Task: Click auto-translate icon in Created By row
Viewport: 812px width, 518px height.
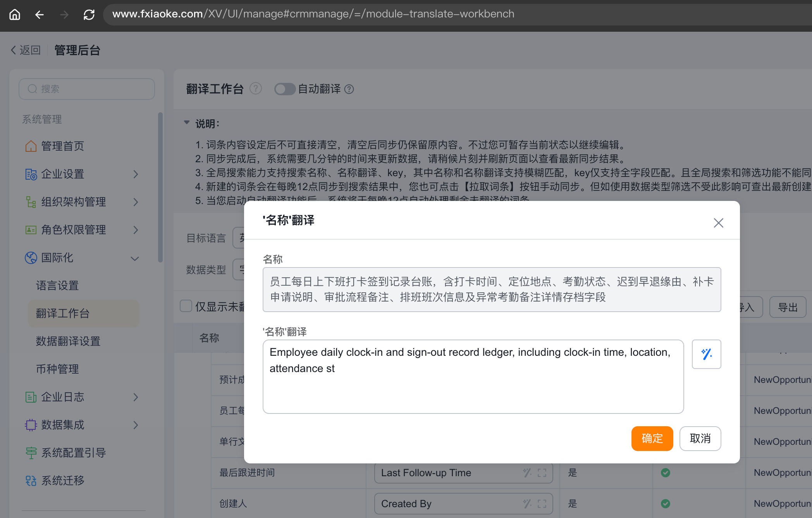Action: [x=527, y=504]
